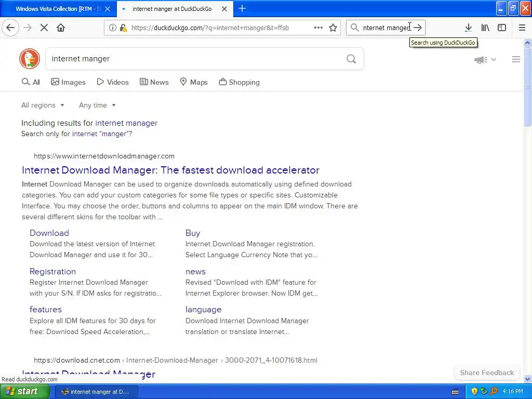Click the orange magnifier tray icon
This screenshot has height=399, width=532.
pyautogui.click(x=494, y=391)
